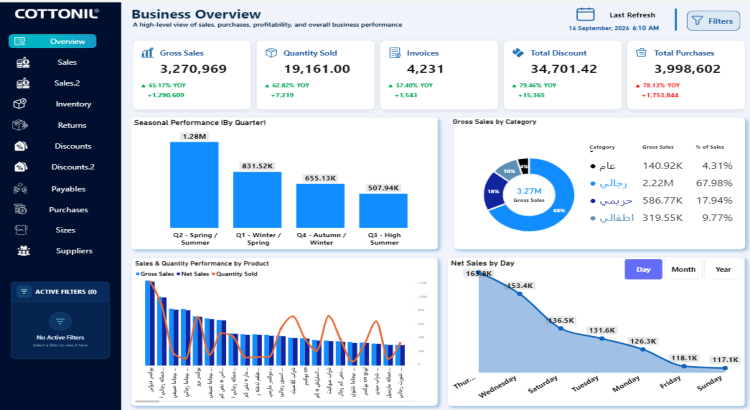Click the 118.1K Friday data point
750x410 pixels.
coord(684,366)
